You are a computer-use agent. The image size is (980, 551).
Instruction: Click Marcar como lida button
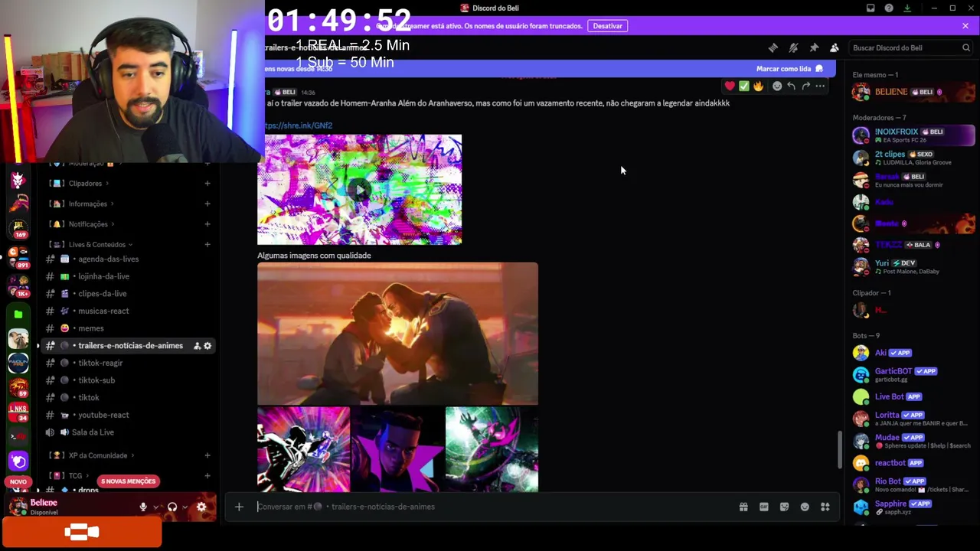pos(789,69)
